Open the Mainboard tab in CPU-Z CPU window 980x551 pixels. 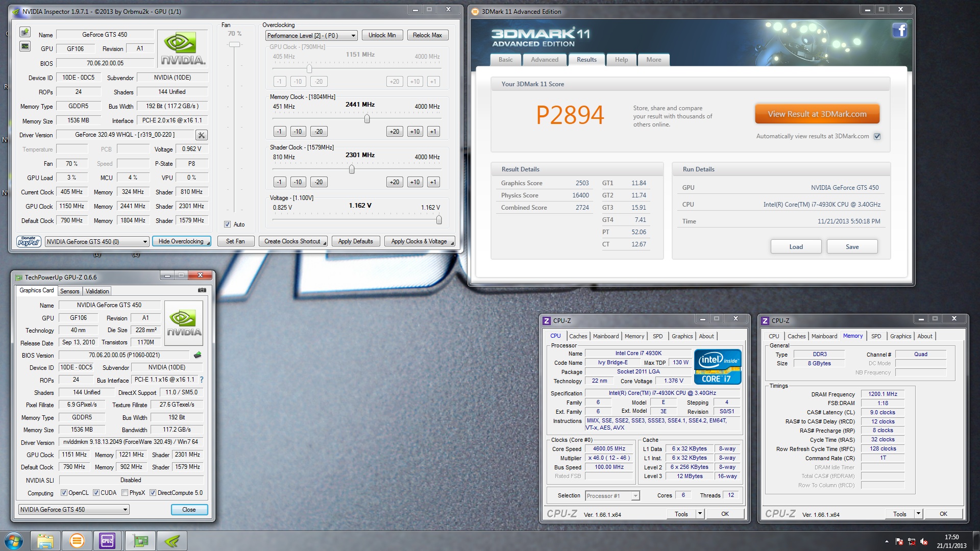coord(606,336)
